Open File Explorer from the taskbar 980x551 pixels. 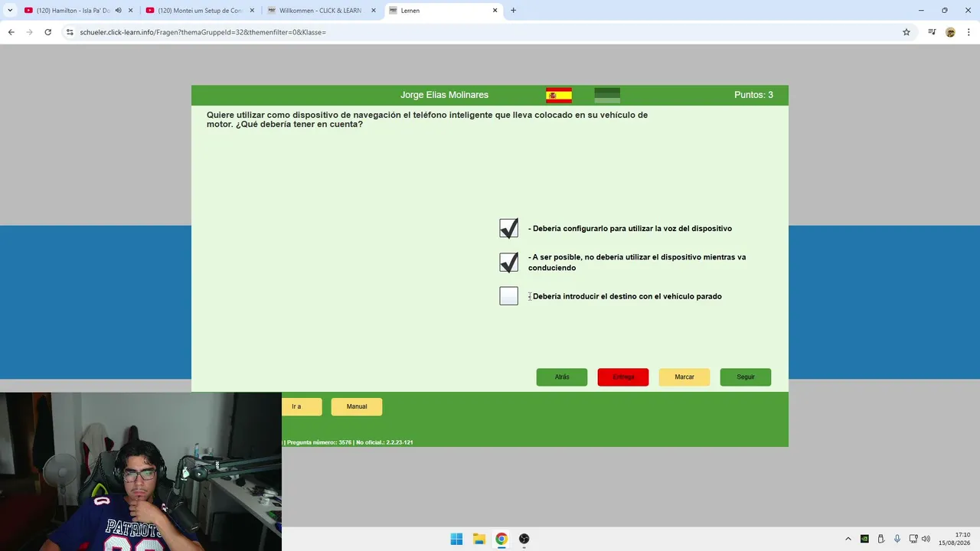point(479,539)
